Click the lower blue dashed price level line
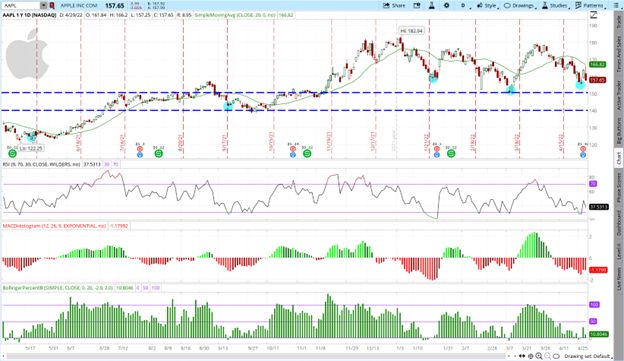This screenshot has width=624, height=361. [294, 110]
